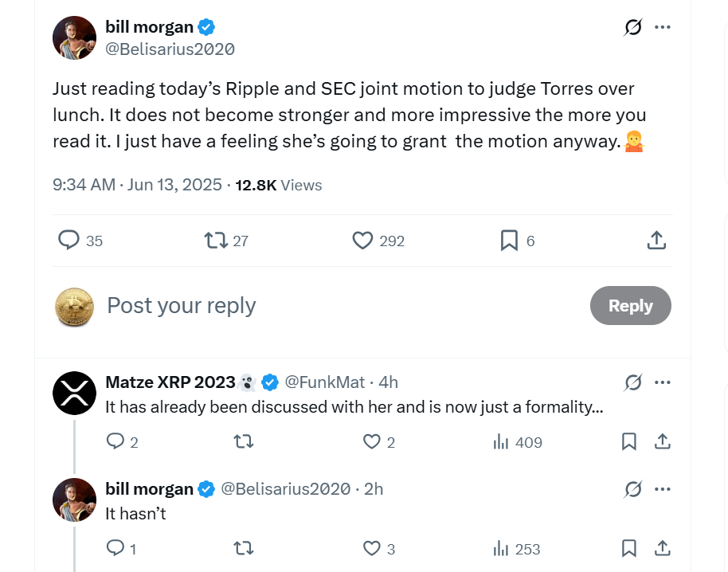Like bill morgan's "It hasn't" reply

click(372, 548)
